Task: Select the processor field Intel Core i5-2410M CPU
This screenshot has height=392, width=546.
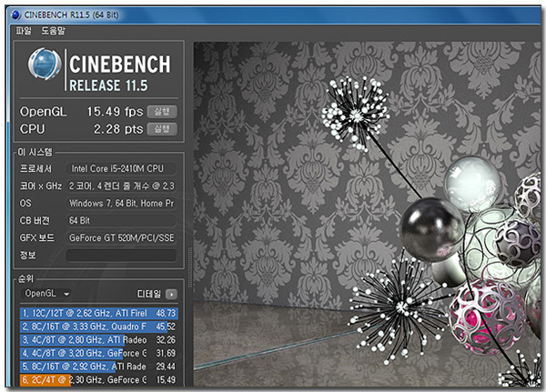Action: 121,168
